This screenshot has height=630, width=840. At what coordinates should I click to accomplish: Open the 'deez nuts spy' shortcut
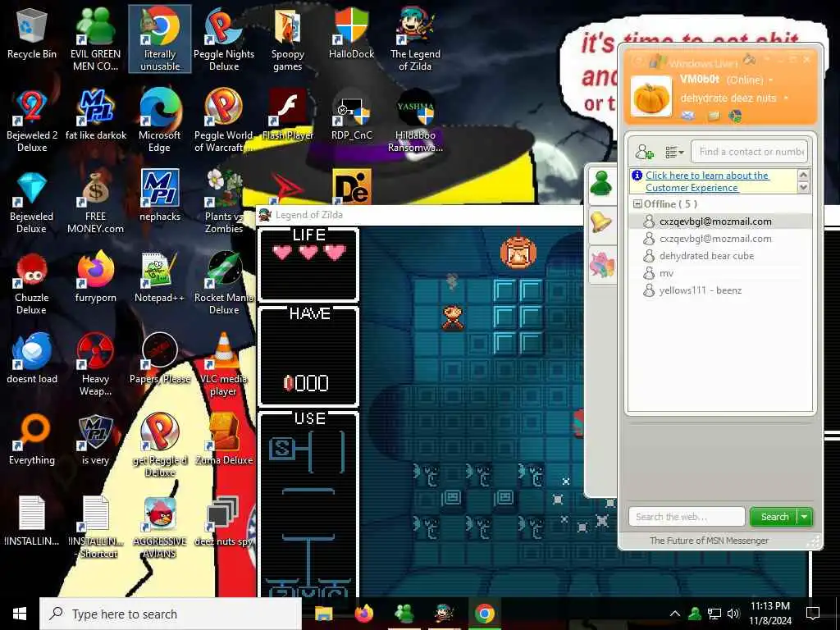click(x=224, y=522)
